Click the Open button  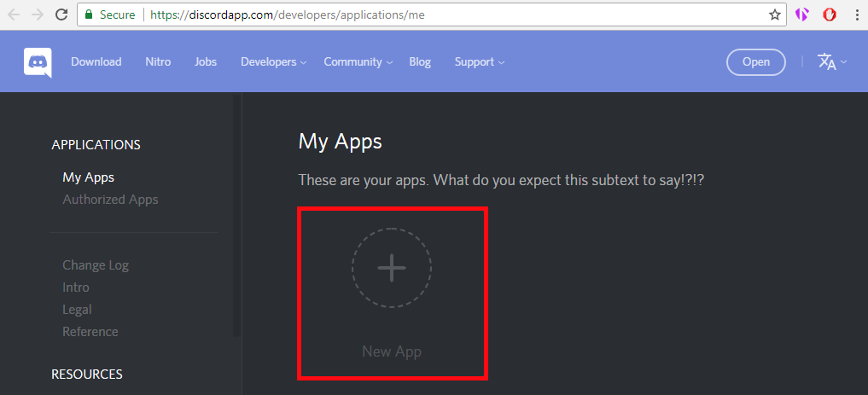756,62
